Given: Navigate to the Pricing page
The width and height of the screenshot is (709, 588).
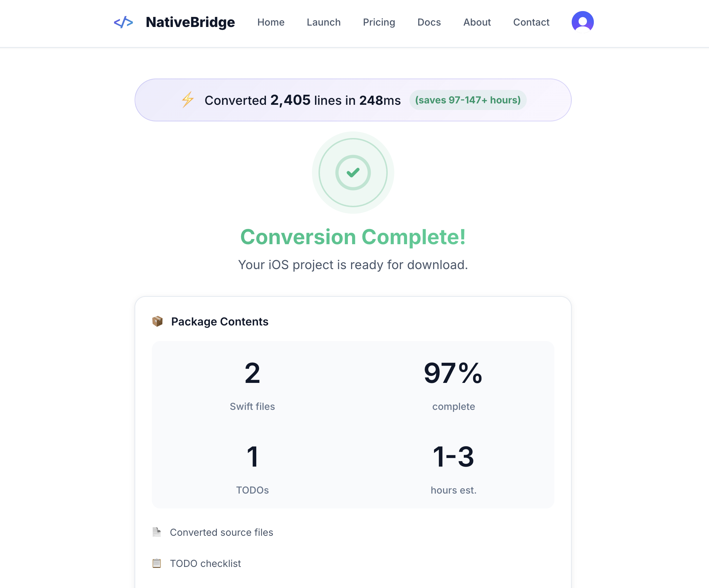Looking at the screenshot, I should (x=379, y=22).
